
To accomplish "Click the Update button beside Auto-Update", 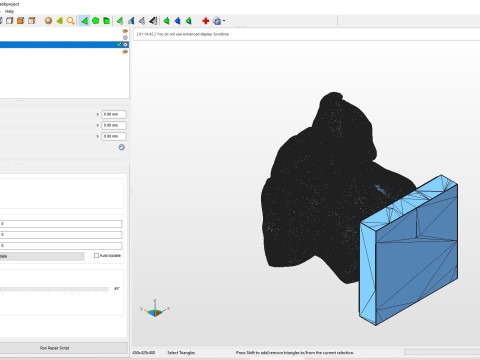I will coord(42,256).
